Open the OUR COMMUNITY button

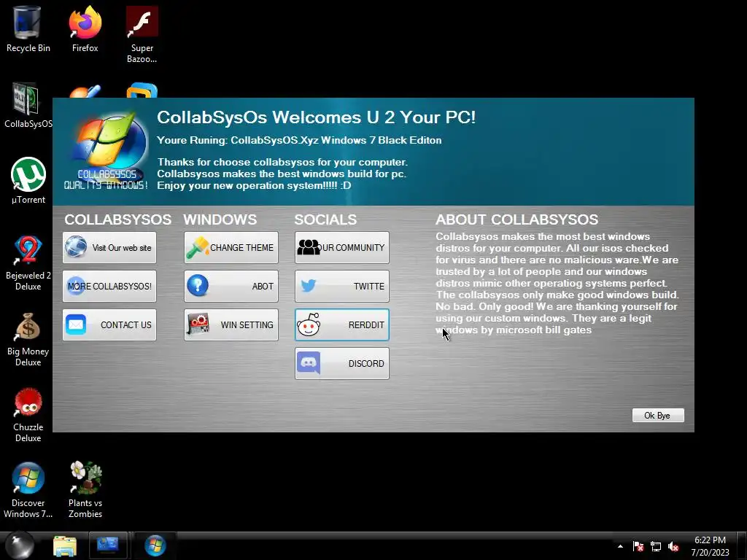(342, 248)
